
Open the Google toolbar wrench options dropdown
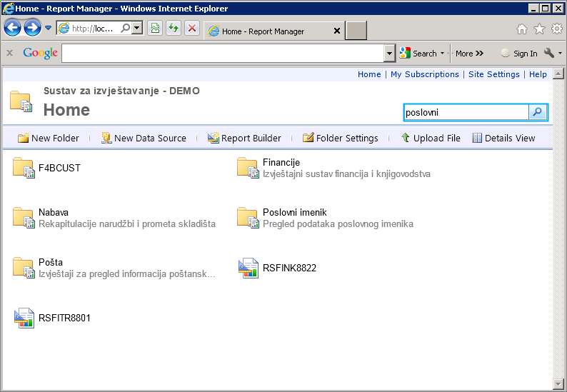[552, 54]
